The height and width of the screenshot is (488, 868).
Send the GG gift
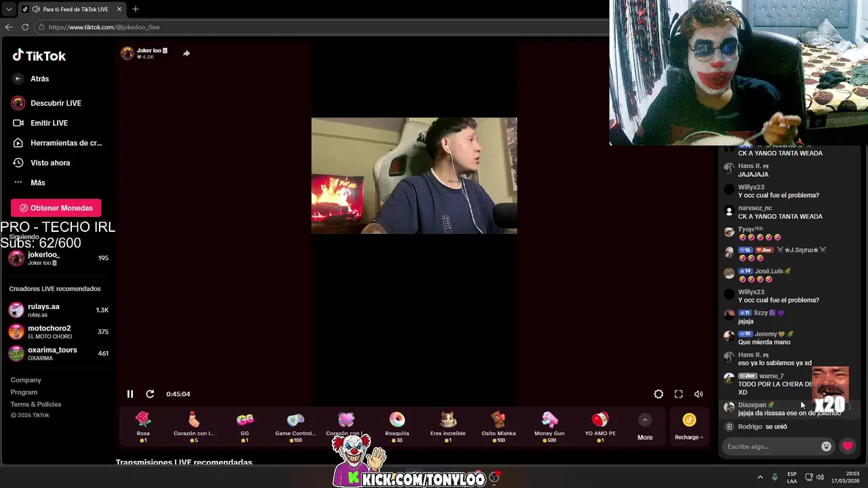245,427
